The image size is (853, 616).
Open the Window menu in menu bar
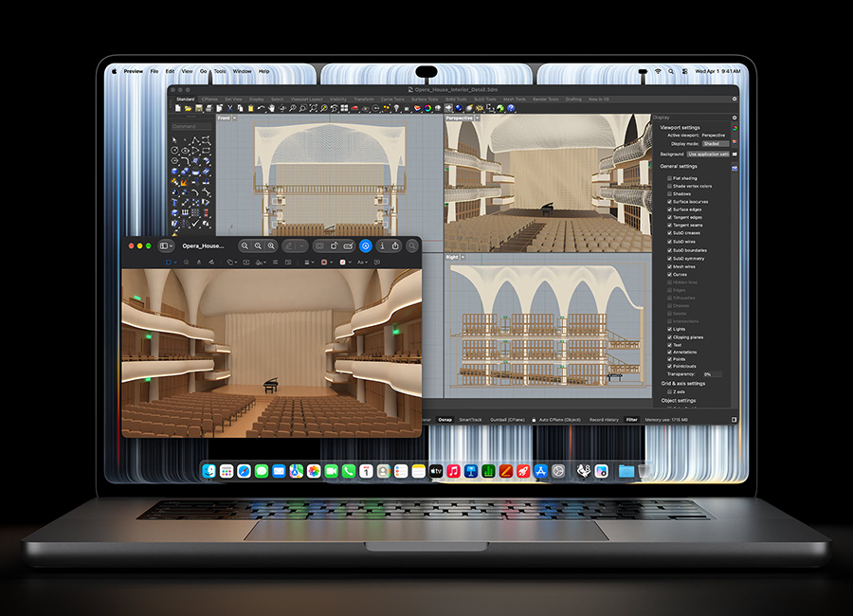point(242,71)
